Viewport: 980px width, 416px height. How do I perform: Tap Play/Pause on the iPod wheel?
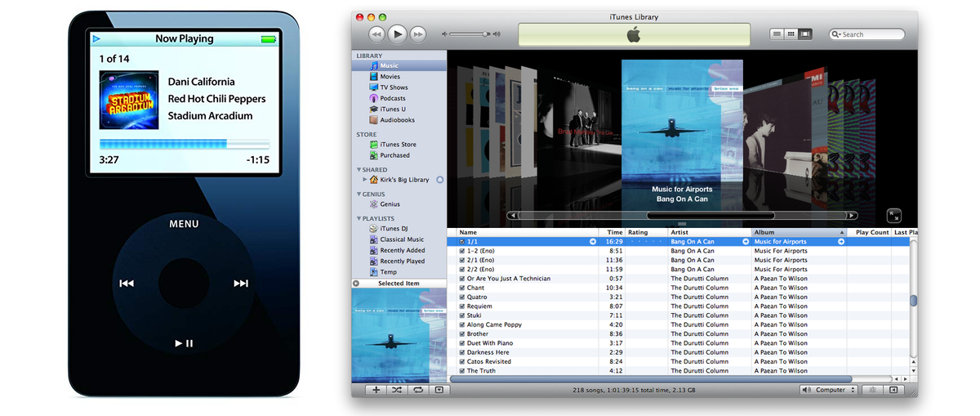click(184, 343)
